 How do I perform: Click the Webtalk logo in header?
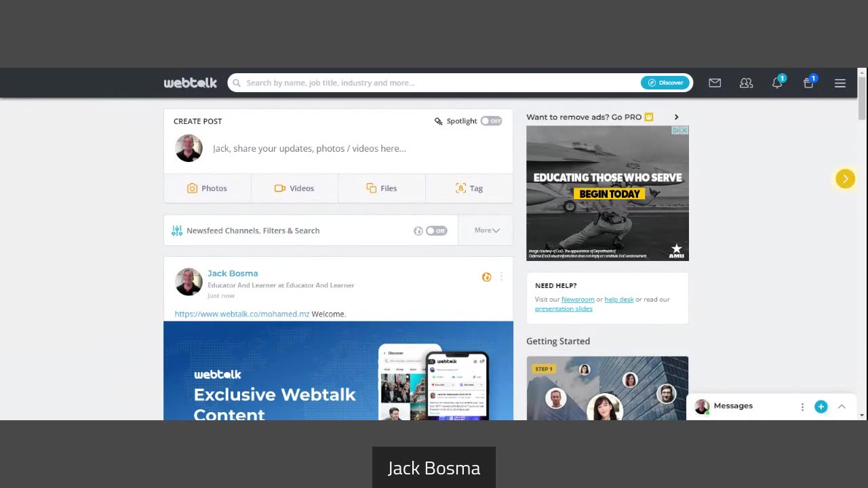coord(190,83)
